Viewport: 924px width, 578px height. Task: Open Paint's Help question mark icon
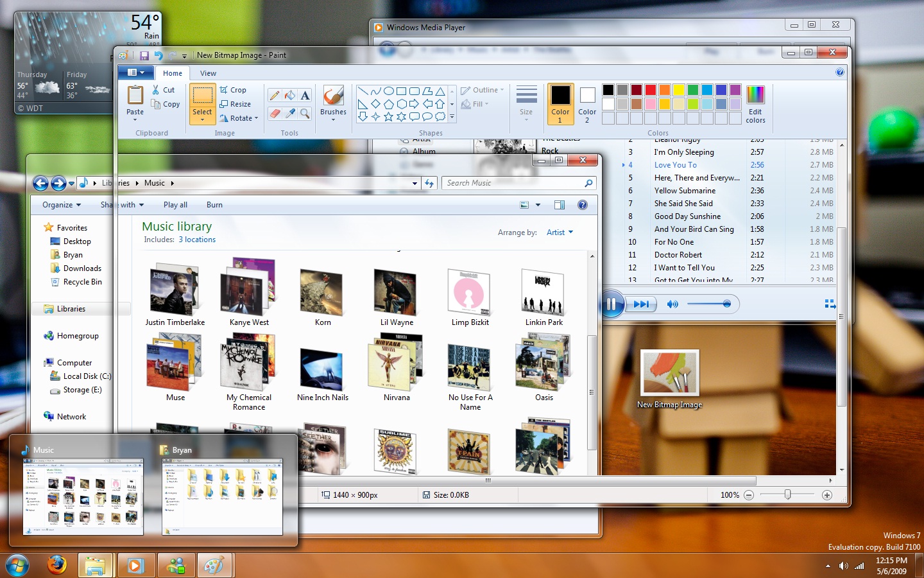pyautogui.click(x=840, y=73)
